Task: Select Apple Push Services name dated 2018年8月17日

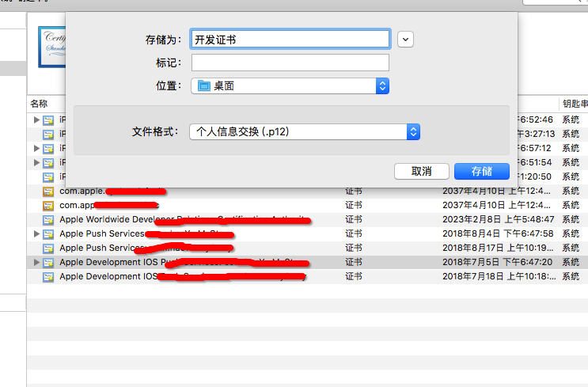Action: click(146, 248)
